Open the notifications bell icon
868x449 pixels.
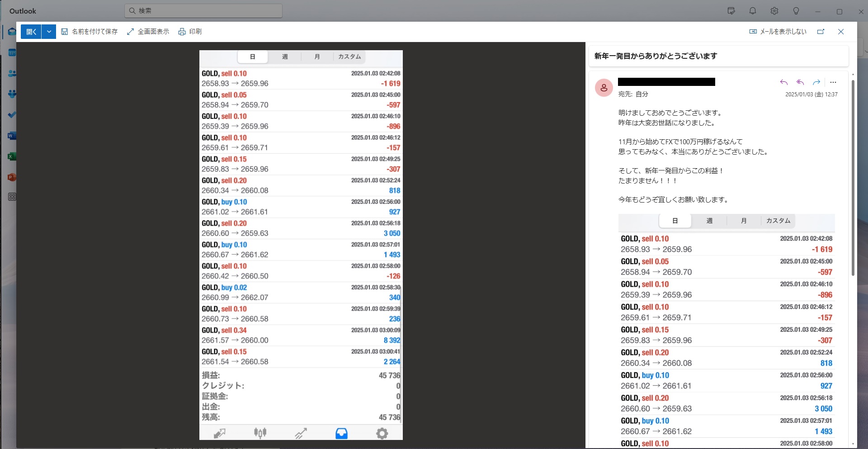(753, 11)
